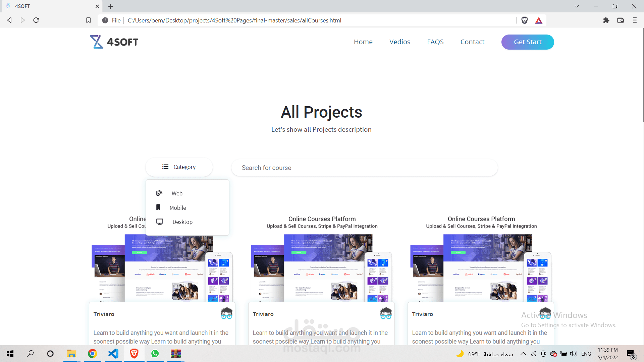Open Visual Studio Code from taskbar
This screenshot has width=644, height=362.
pyautogui.click(x=113, y=354)
